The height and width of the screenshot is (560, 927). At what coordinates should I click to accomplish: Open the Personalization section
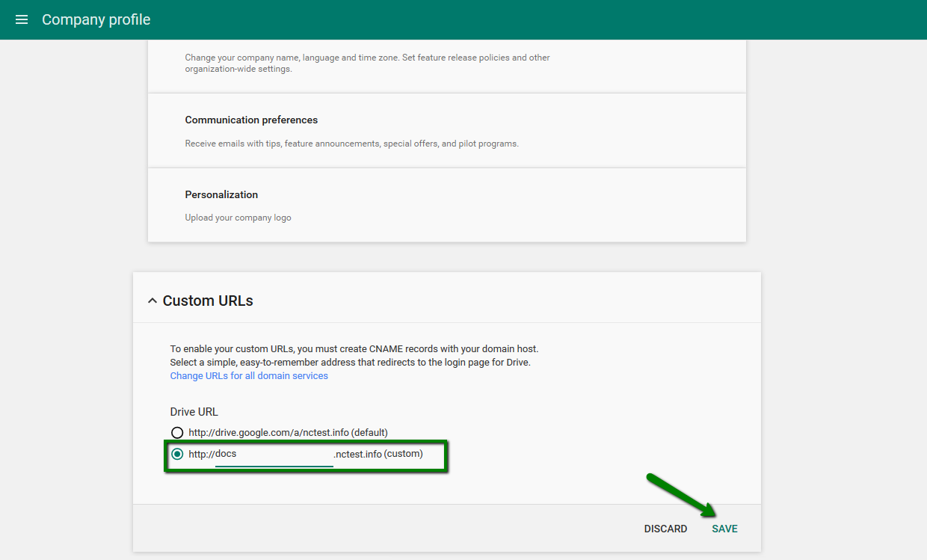pos(221,194)
